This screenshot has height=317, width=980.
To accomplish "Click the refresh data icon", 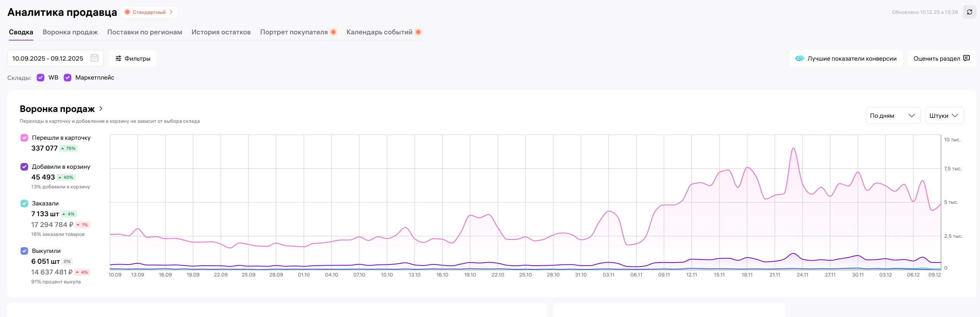I will [x=969, y=12].
